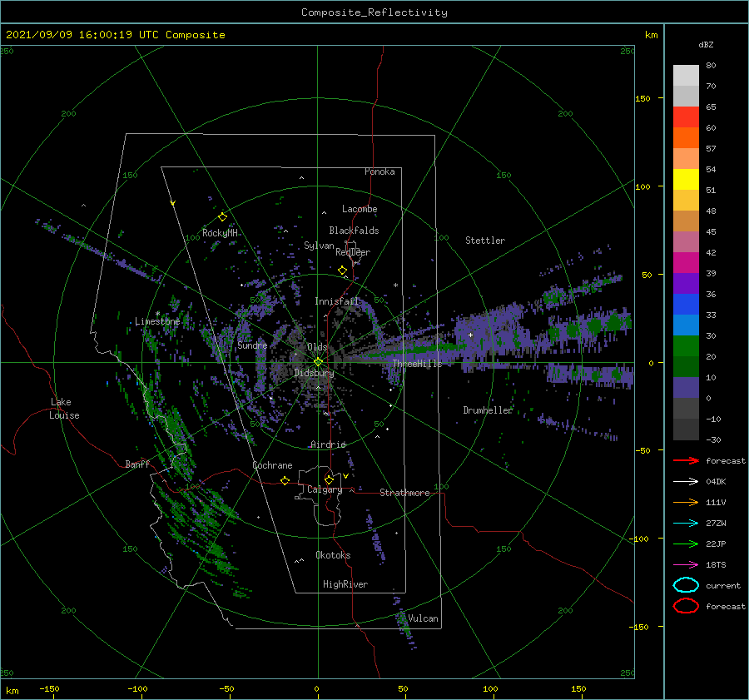
Task: Click the red forecast ellipse icon
Action: click(686, 606)
